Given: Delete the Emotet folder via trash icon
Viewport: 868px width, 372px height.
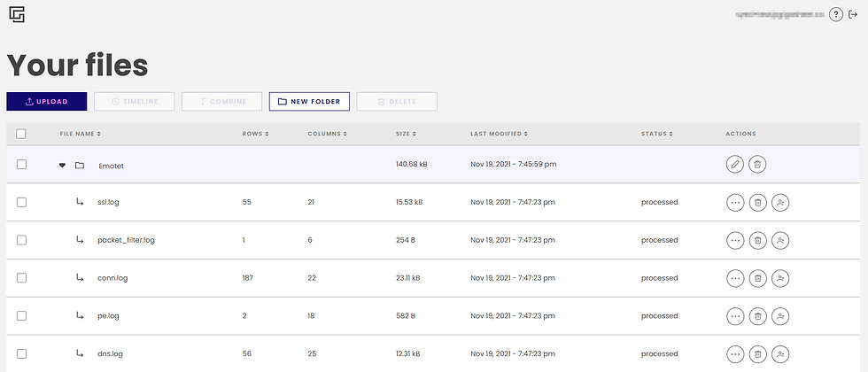Looking at the screenshot, I should coord(758,165).
